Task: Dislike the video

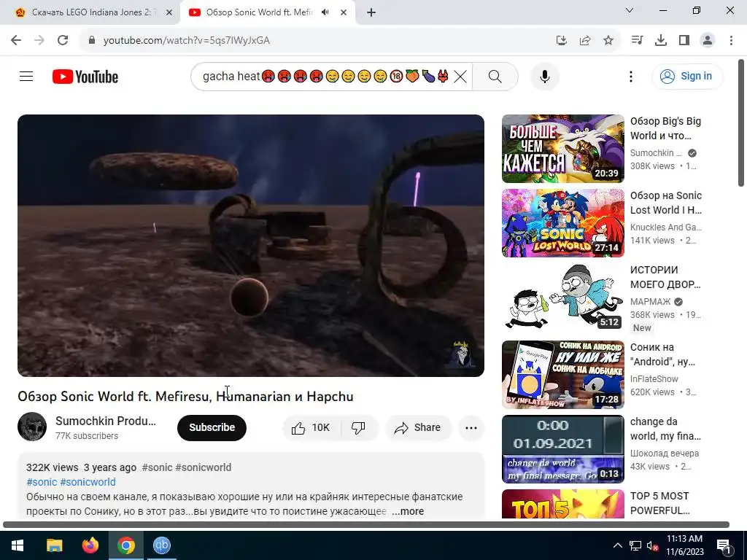Action: tap(358, 427)
